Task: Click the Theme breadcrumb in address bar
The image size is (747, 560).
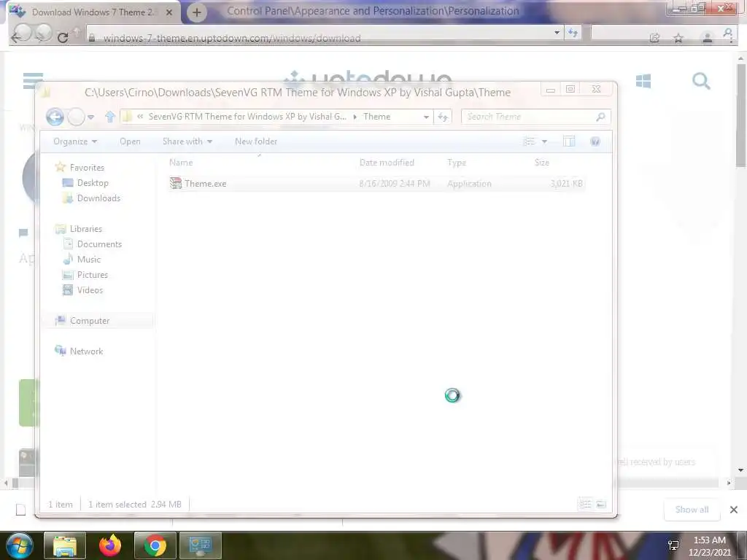Action: [x=376, y=117]
